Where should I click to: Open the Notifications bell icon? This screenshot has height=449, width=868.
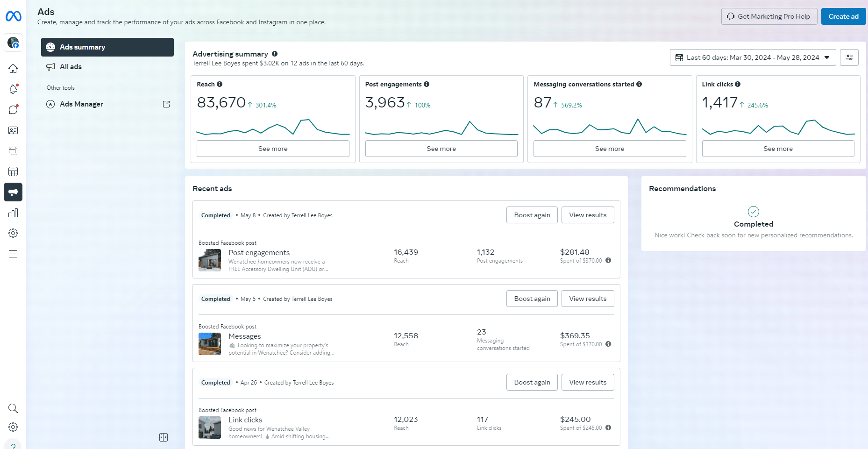pyautogui.click(x=13, y=89)
